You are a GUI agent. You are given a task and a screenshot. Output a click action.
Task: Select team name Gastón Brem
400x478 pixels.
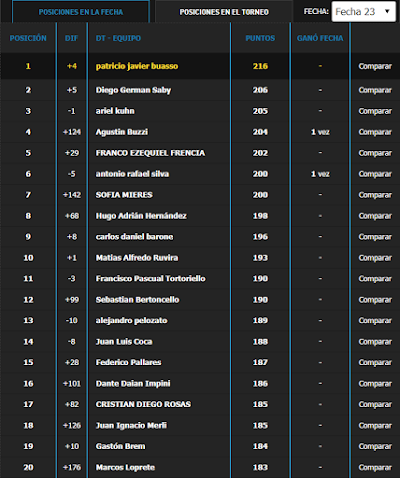(120, 447)
